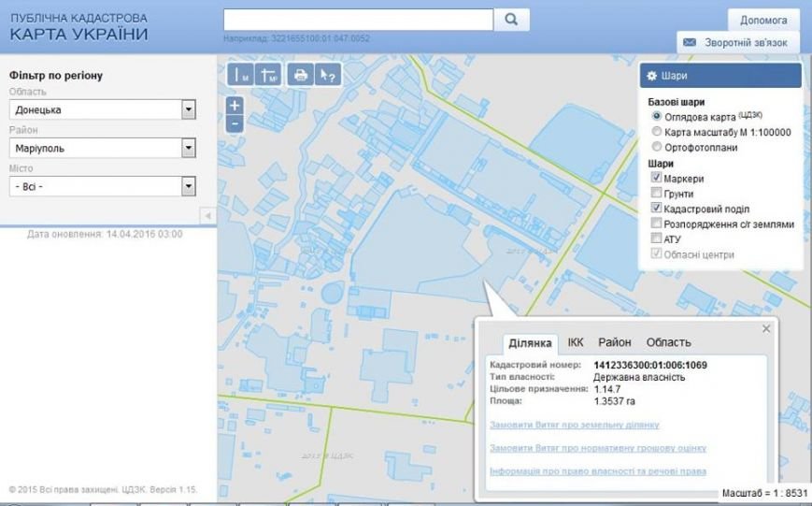Run search with the magnifier button
Image resolution: width=812 pixels, height=506 pixels.
[x=512, y=20]
